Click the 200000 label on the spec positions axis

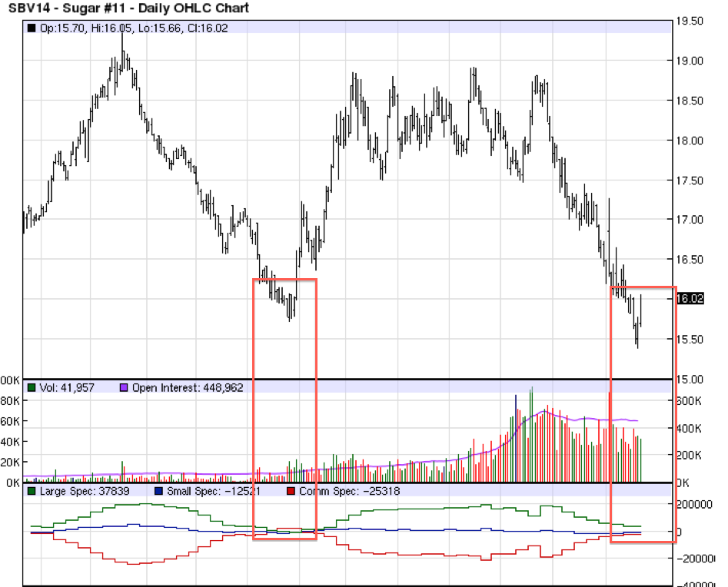pyautogui.click(x=695, y=504)
